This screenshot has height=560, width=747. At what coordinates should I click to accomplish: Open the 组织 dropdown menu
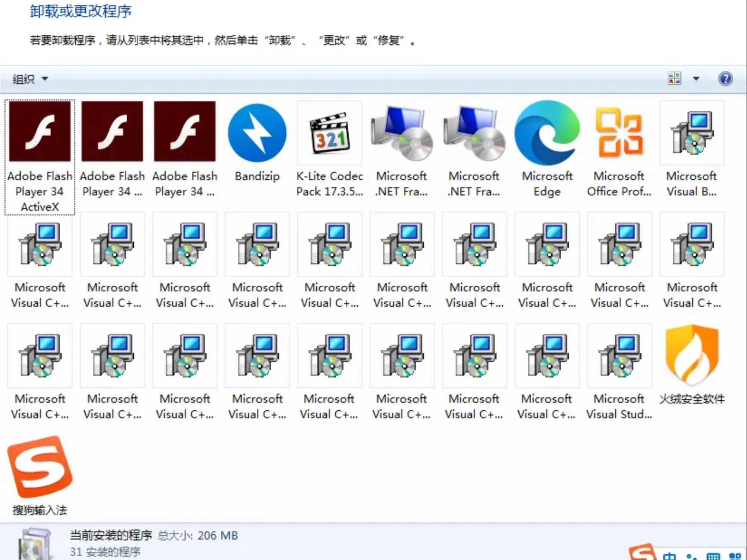point(29,79)
